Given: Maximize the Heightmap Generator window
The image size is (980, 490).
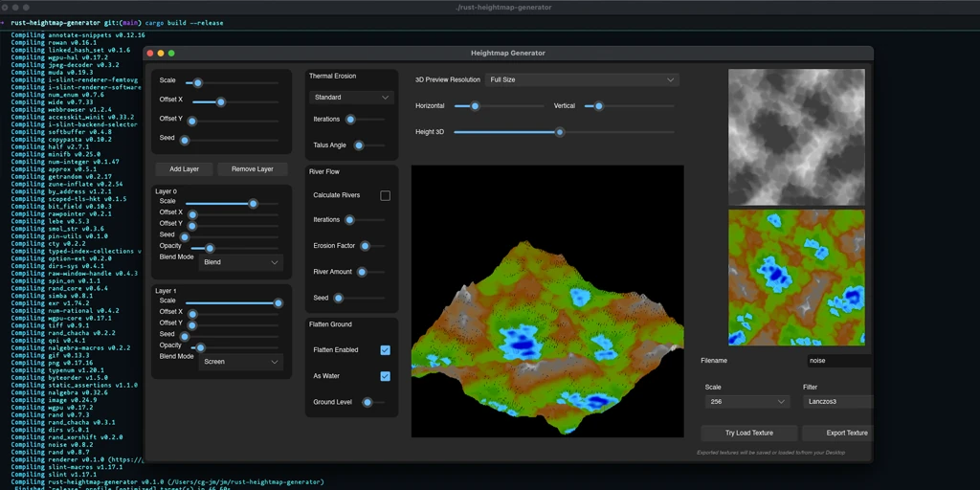Looking at the screenshot, I should [171, 54].
